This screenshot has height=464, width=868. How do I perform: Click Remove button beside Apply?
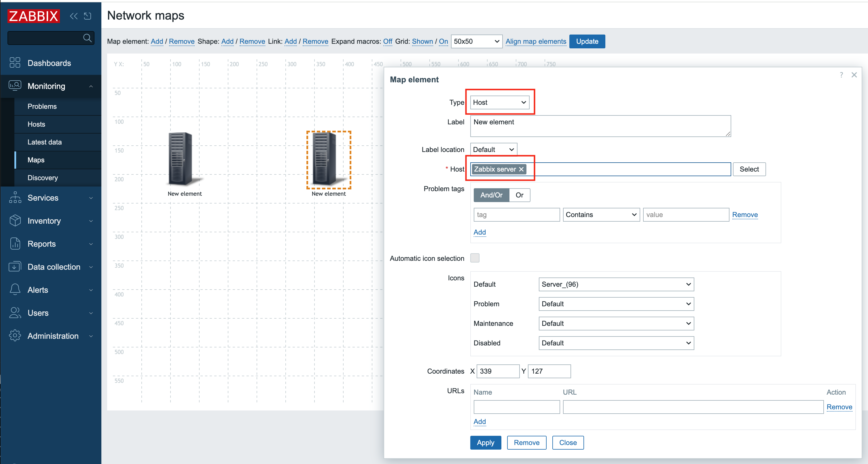click(x=527, y=442)
